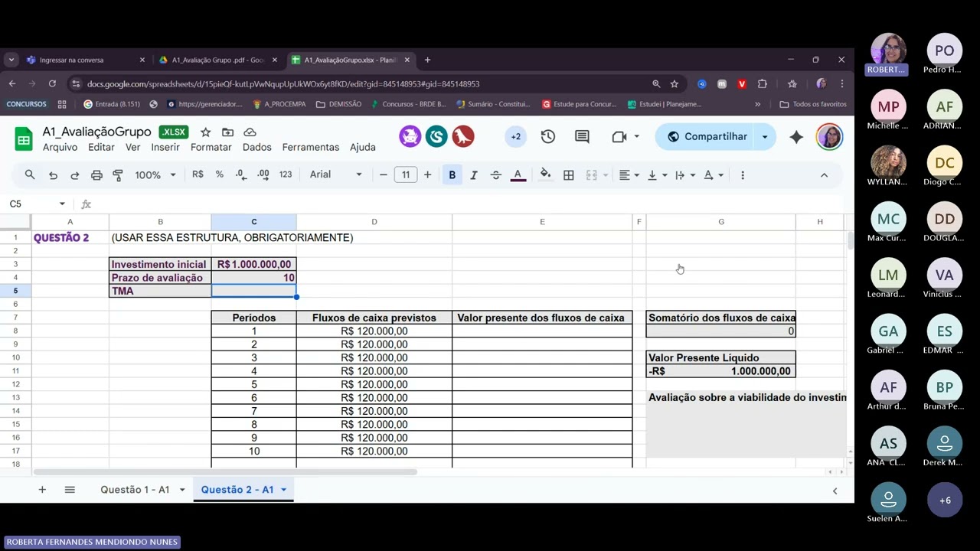Open the Arial font dropdown
This screenshot has height=551, width=980.
335,174
